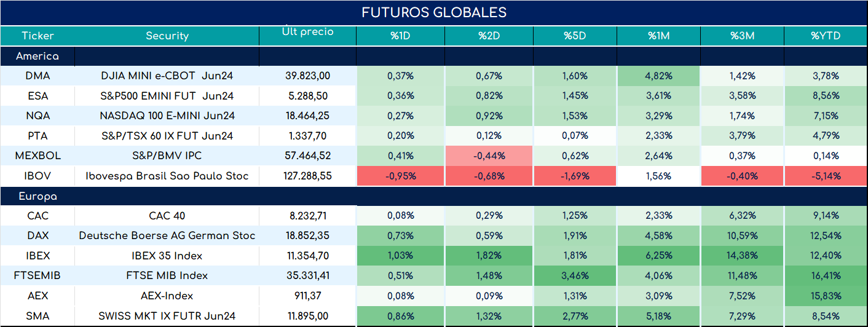The height and width of the screenshot is (327, 868).
Task: Select the MEXBOL ticker cell
Action: pos(37,156)
